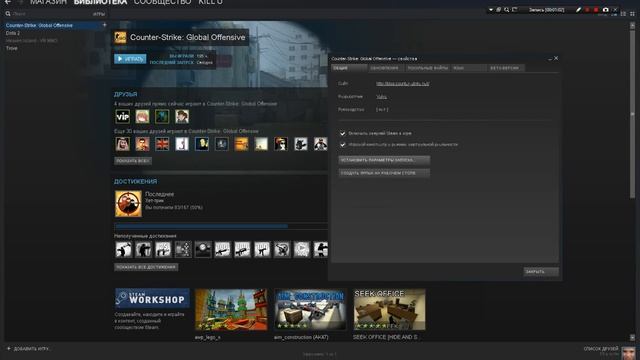Open the МАГАЗИН store menu
Screen dimensions: 640x360
click(48, 2)
